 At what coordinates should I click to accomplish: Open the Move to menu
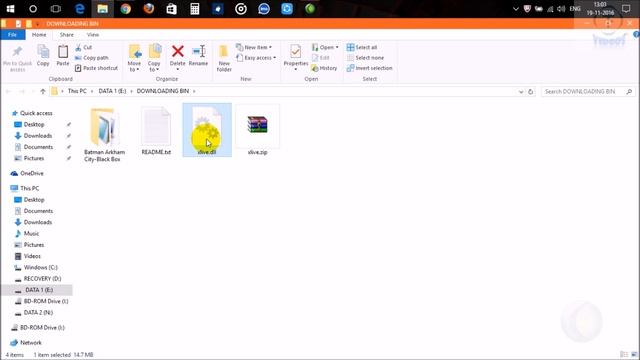134,58
